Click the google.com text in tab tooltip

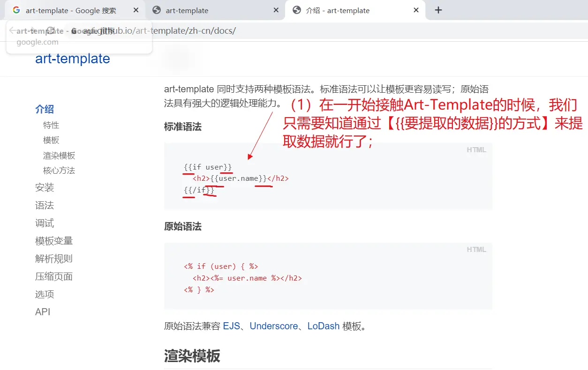38,42
